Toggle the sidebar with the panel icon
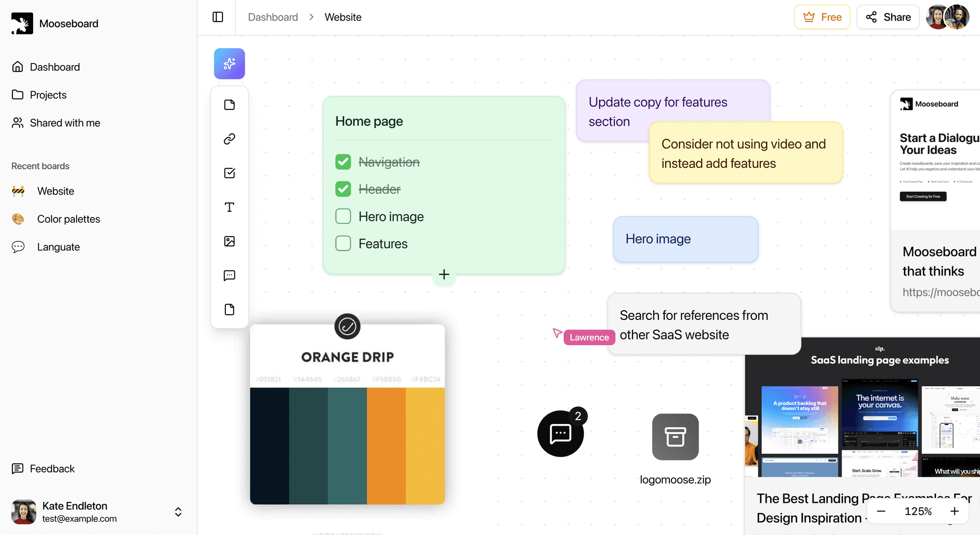Viewport: 980px width, 535px height. pyautogui.click(x=217, y=17)
